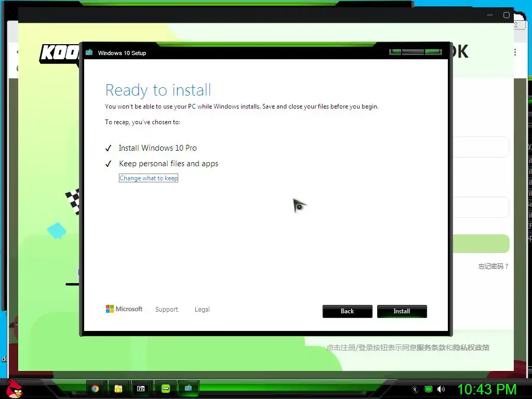The height and width of the screenshot is (399, 532).
Task: Click the green network monitor tray icon
Action: click(x=429, y=389)
